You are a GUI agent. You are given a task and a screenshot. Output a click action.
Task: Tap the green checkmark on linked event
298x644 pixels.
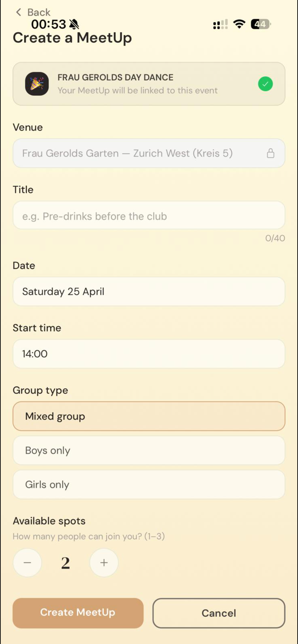[x=265, y=84]
